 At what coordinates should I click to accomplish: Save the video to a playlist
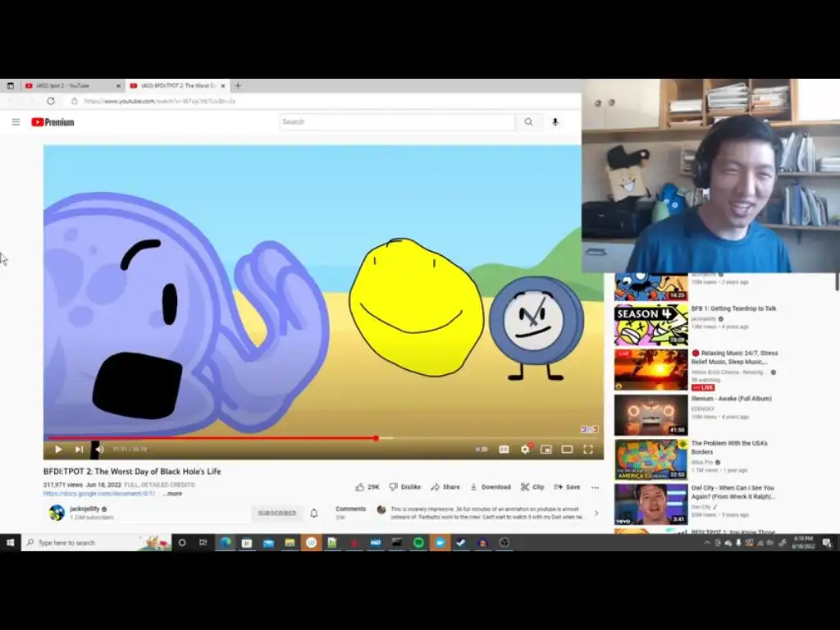[x=567, y=487]
